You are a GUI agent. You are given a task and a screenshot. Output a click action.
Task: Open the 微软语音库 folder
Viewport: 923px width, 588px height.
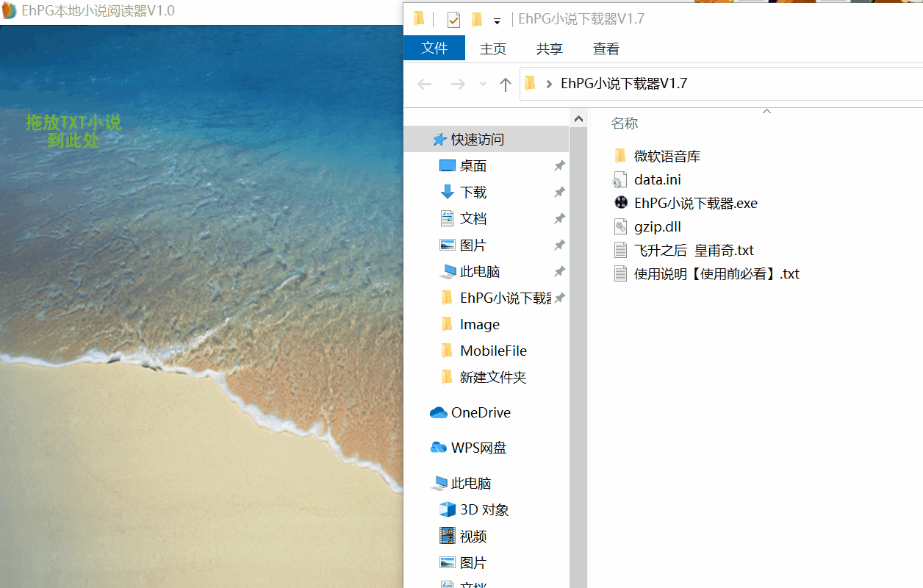(667, 156)
